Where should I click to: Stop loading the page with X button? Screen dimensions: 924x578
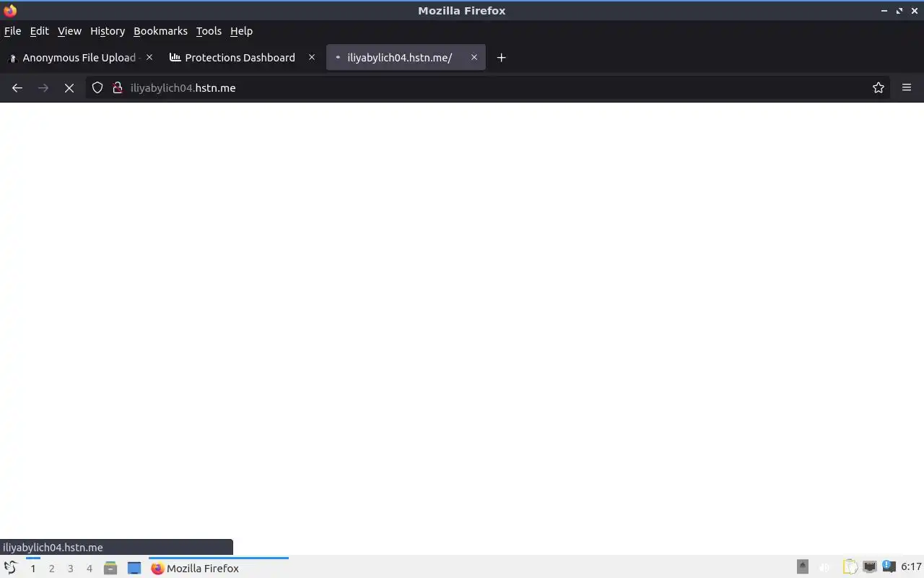pos(69,87)
